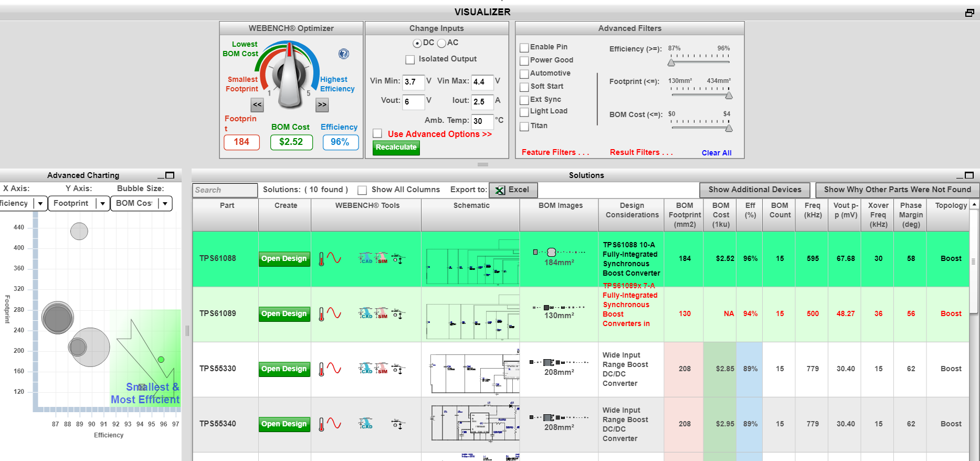Click the Topology column header
Image resolution: width=980 pixels, height=461 pixels.
click(x=951, y=206)
